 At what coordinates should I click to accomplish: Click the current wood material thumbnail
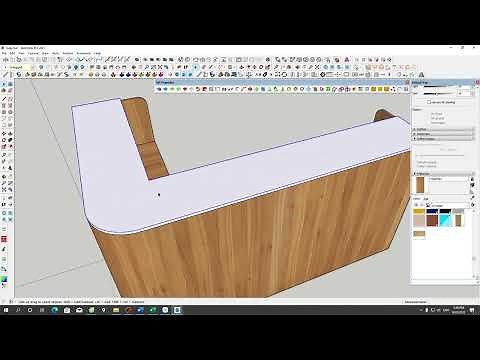tap(420, 184)
